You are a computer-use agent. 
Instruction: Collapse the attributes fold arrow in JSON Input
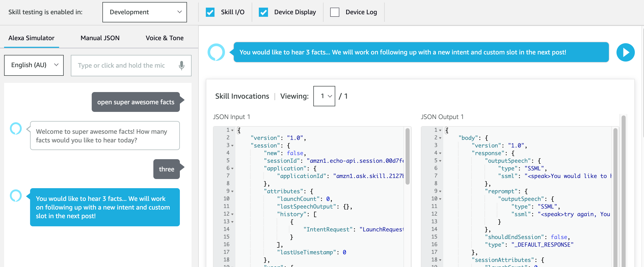232,191
